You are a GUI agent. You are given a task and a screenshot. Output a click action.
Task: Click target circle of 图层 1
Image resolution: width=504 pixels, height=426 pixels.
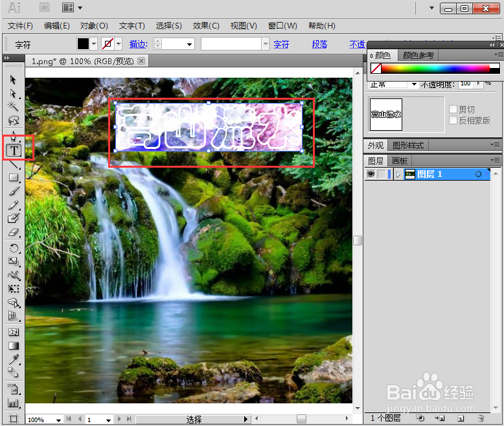coord(478,174)
